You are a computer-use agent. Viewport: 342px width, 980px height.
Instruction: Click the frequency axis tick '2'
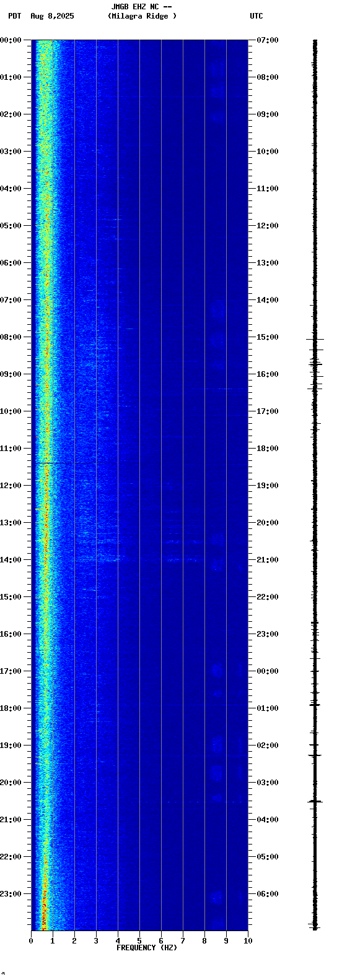point(74,941)
